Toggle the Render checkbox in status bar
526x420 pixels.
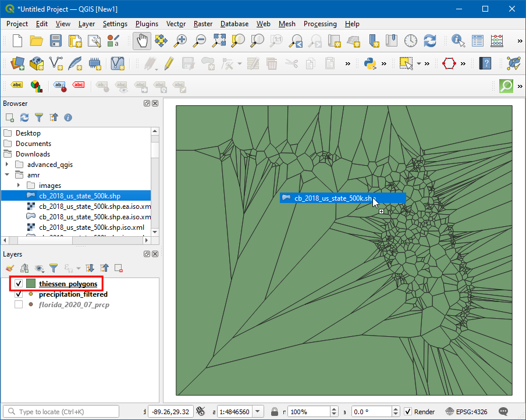[408, 412]
